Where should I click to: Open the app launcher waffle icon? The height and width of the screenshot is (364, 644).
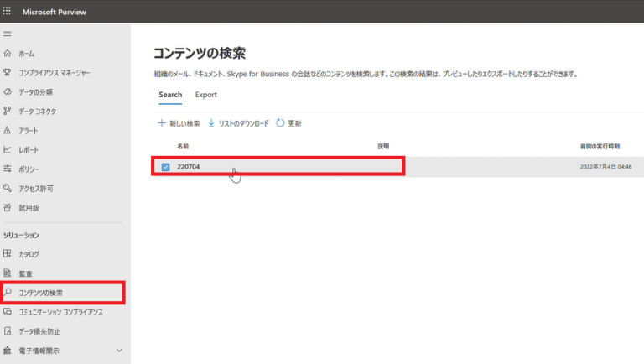tap(7, 11)
